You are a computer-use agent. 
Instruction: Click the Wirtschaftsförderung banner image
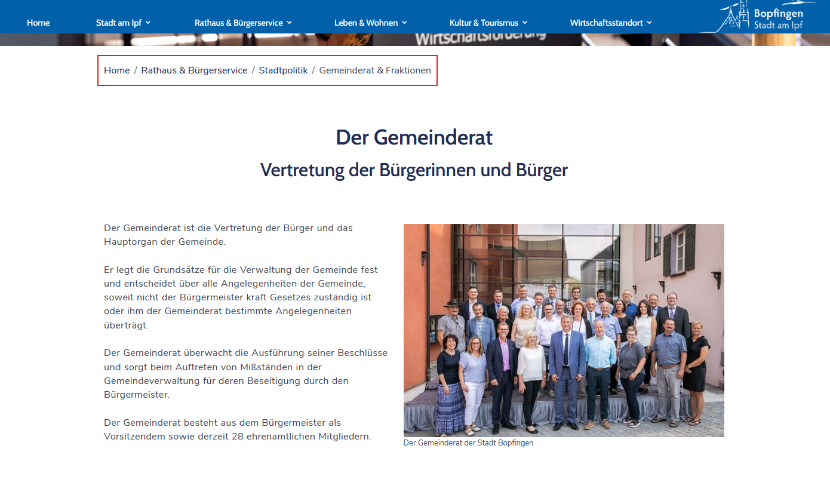[415, 39]
